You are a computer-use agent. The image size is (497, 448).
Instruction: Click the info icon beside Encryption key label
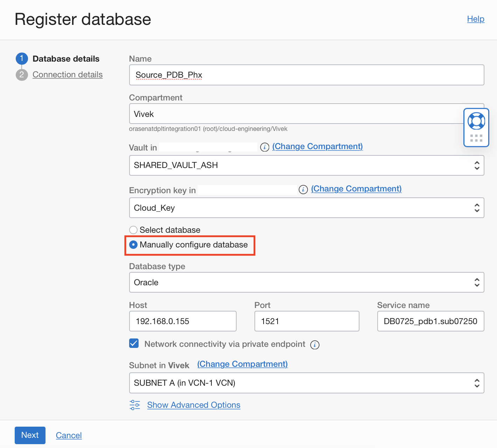pyautogui.click(x=303, y=190)
